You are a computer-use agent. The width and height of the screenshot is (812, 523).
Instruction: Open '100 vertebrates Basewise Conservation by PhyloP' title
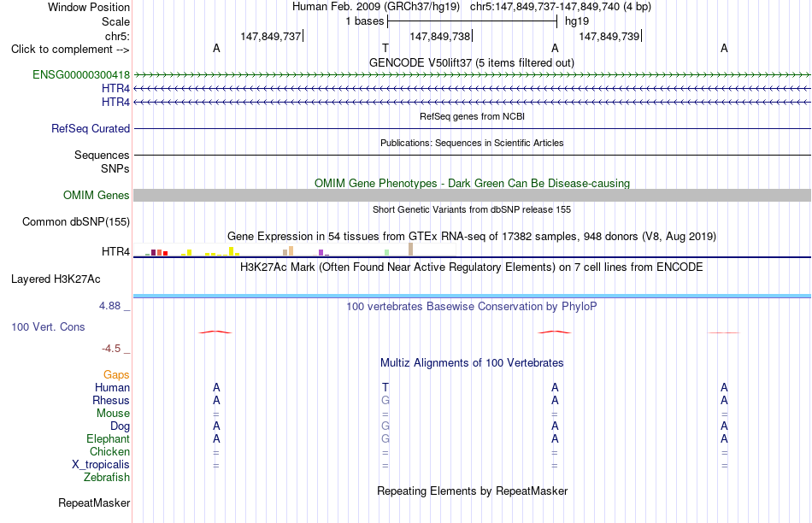472,307
